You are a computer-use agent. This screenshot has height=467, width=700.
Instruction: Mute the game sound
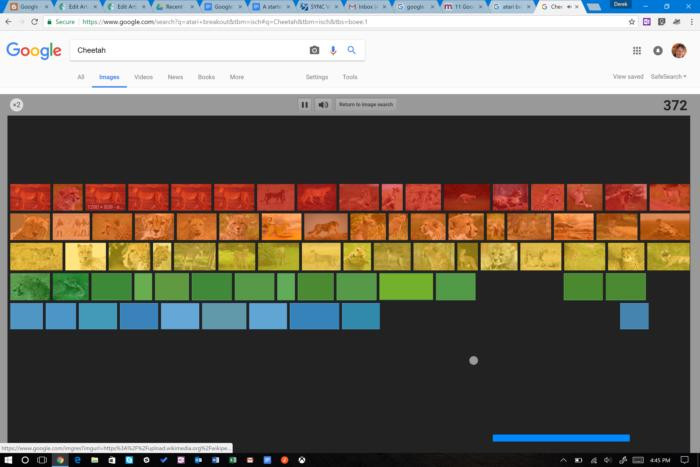coord(323,104)
